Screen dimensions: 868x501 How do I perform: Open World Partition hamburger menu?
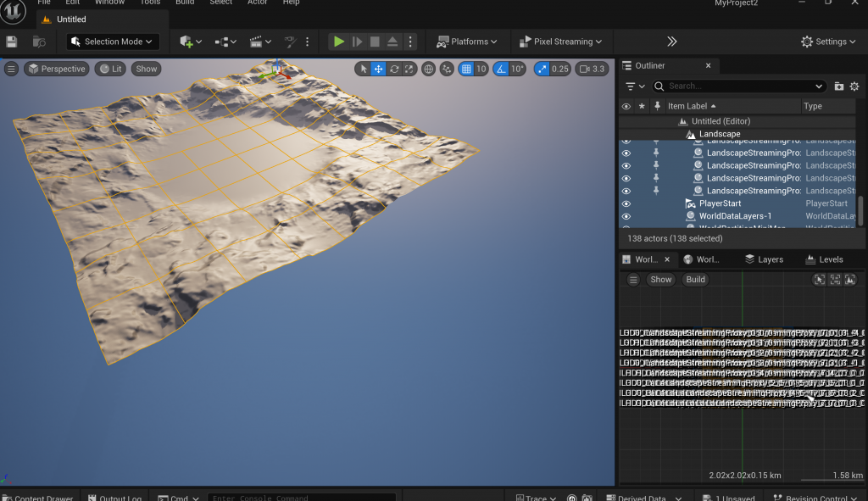[x=633, y=280]
